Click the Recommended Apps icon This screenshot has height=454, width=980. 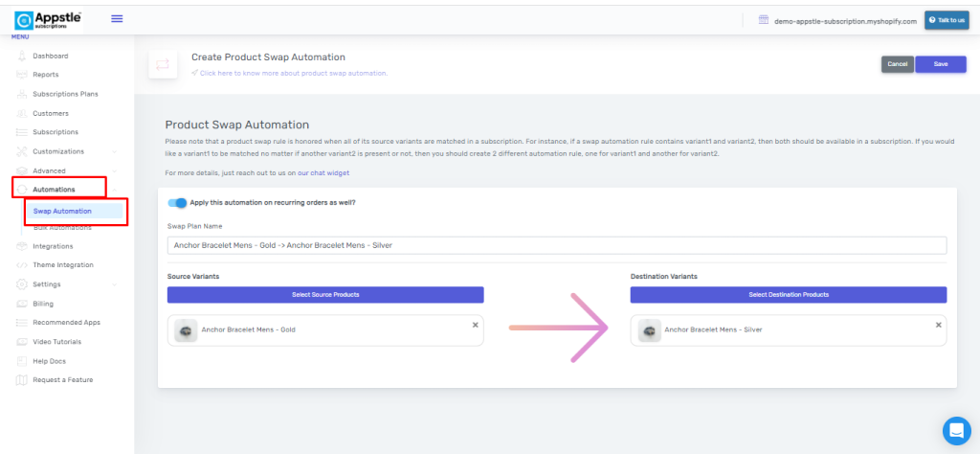22,323
